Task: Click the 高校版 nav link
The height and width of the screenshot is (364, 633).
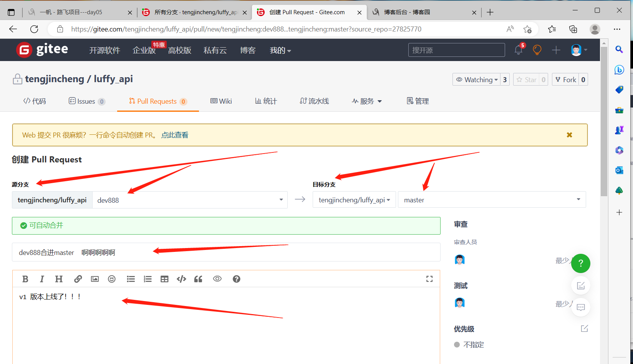Action: coord(180,50)
